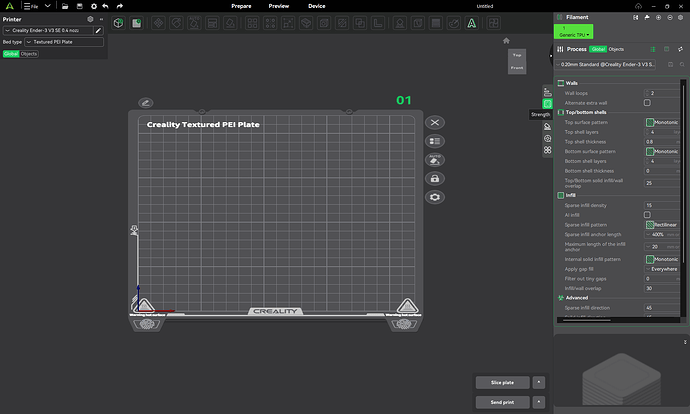The width and height of the screenshot is (690, 414).
Task: Select the Rotate tool in toolbar
Action: [x=176, y=23]
